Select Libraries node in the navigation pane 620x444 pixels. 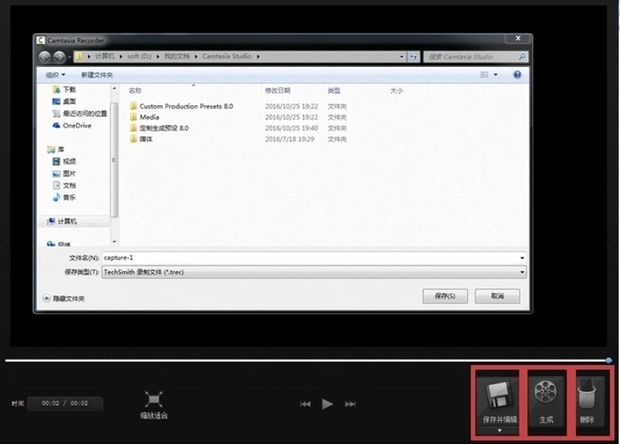[55, 149]
